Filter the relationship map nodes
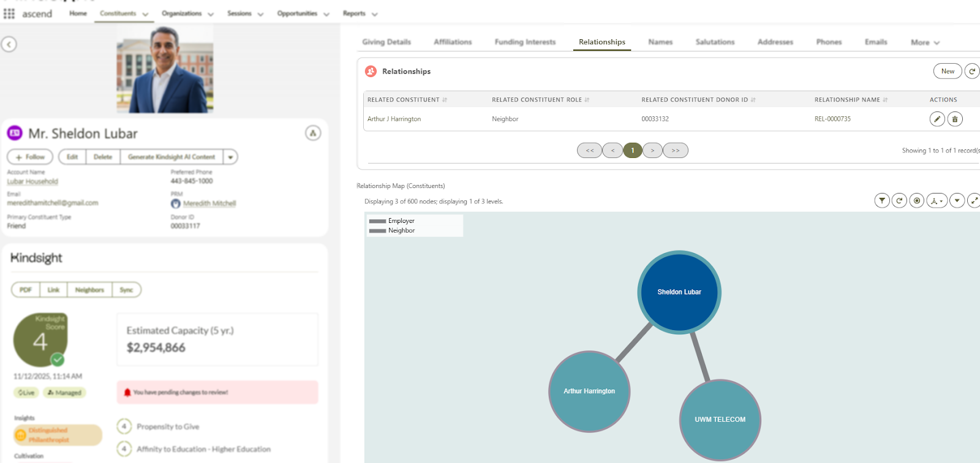 pyautogui.click(x=882, y=200)
